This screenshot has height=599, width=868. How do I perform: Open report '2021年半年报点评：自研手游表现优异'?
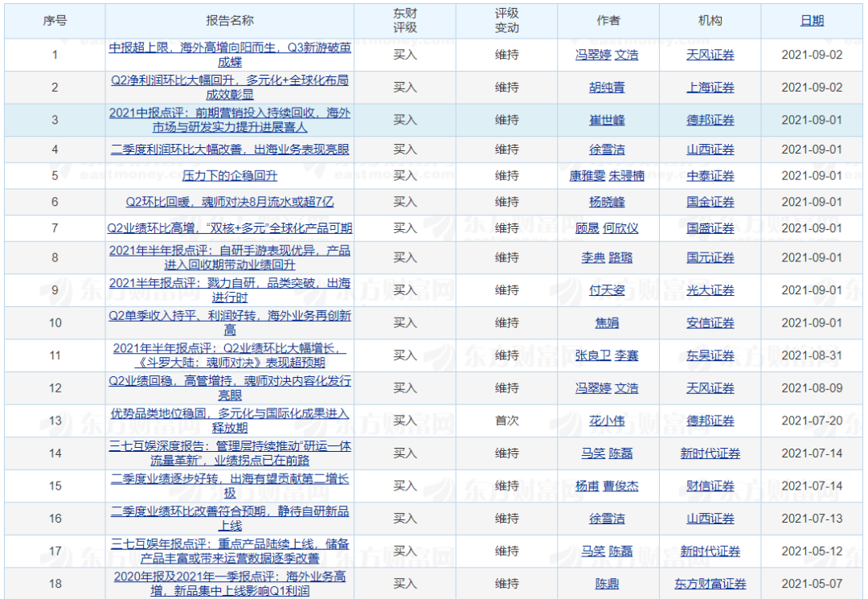pyautogui.click(x=230, y=257)
